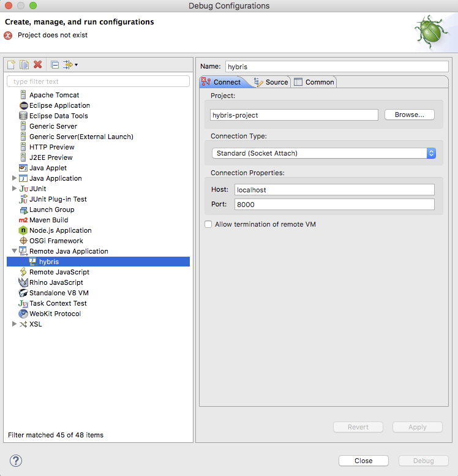The image size is (458, 476).
Task: Click the JUnit icon in tree
Action: tap(23, 189)
